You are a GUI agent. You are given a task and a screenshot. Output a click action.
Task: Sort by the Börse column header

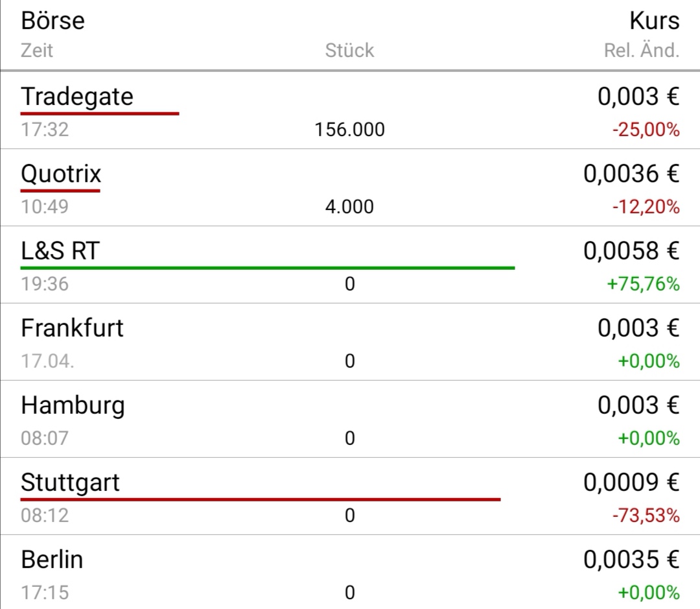coord(52,21)
